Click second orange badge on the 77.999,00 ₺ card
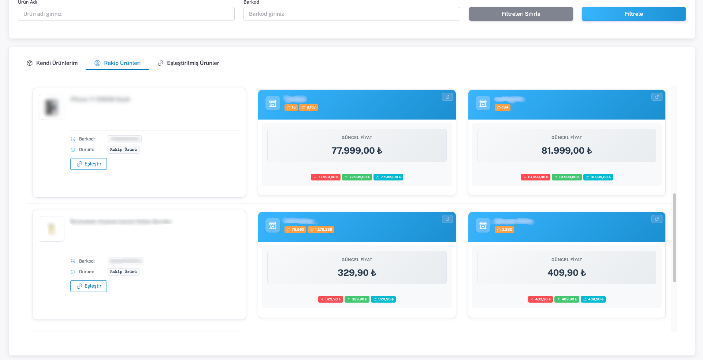 coord(308,108)
